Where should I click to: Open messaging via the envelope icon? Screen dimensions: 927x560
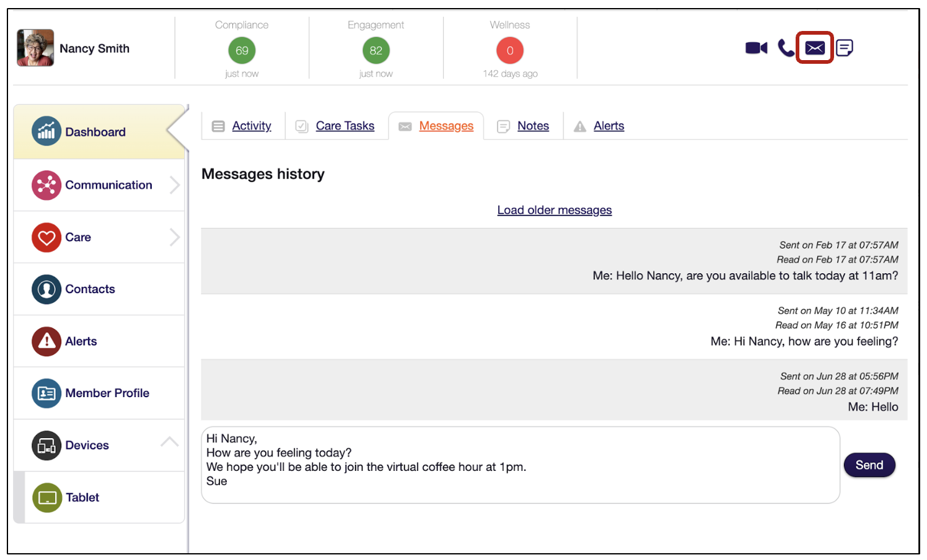[x=814, y=47]
